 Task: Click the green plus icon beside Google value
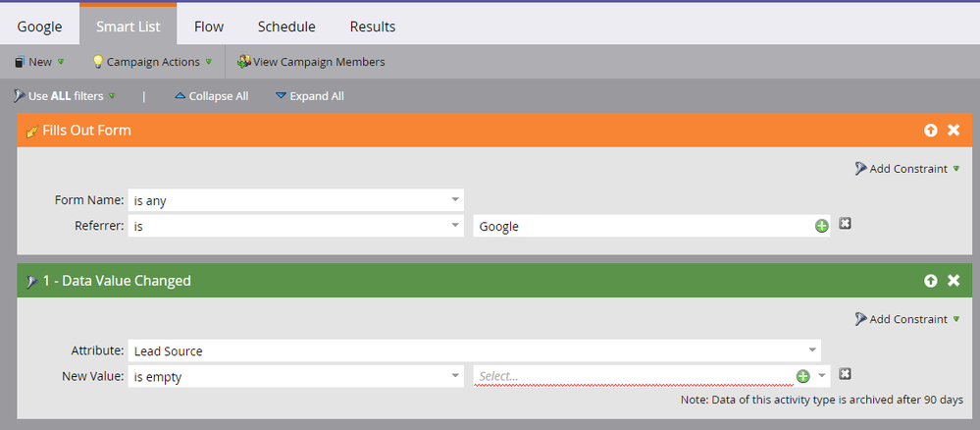click(x=821, y=226)
